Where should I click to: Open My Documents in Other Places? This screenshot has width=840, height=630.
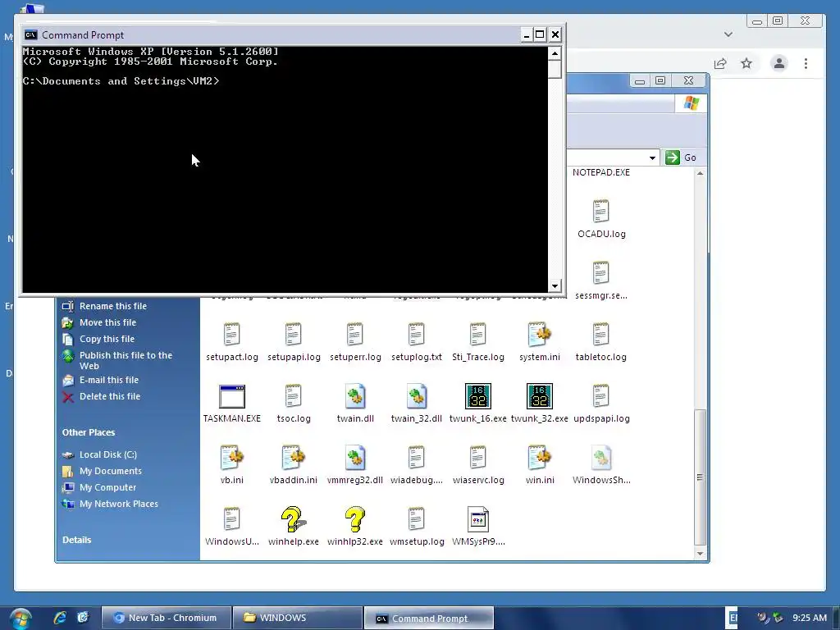pos(111,472)
